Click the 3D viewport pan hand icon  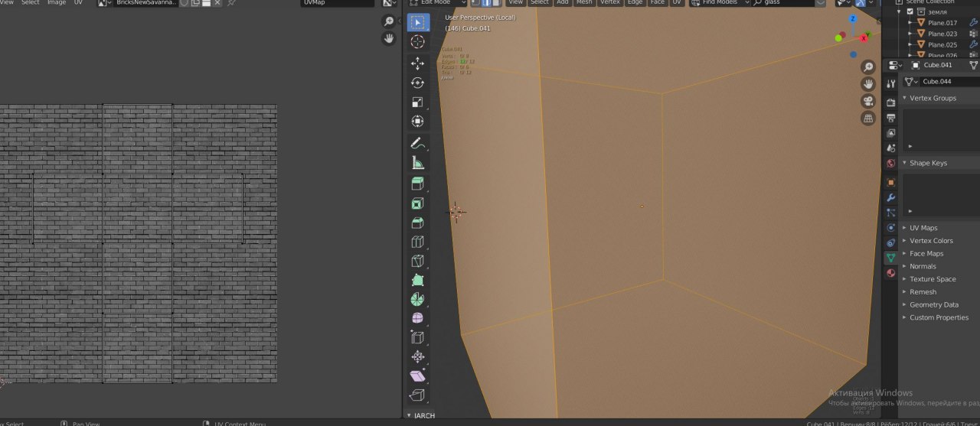click(x=868, y=83)
